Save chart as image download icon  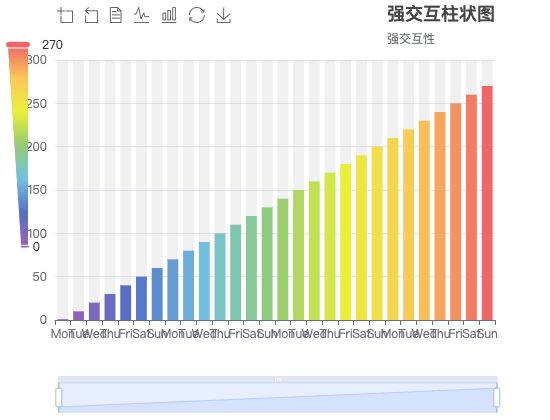coord(224,15)
